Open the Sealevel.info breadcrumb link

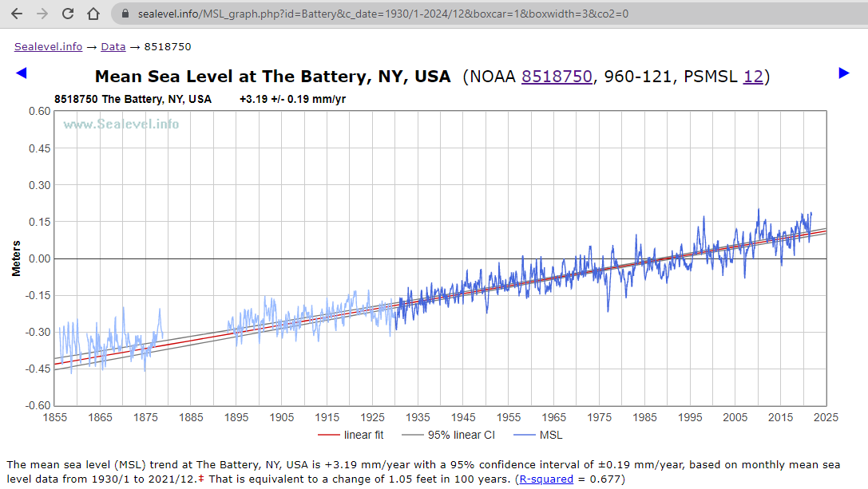tap(48, 46)
